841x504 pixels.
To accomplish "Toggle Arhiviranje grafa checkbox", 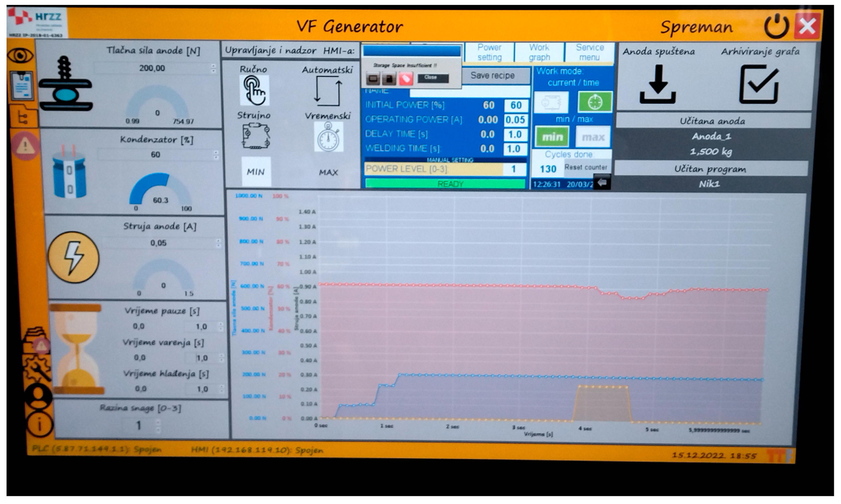I will [758, 84].
